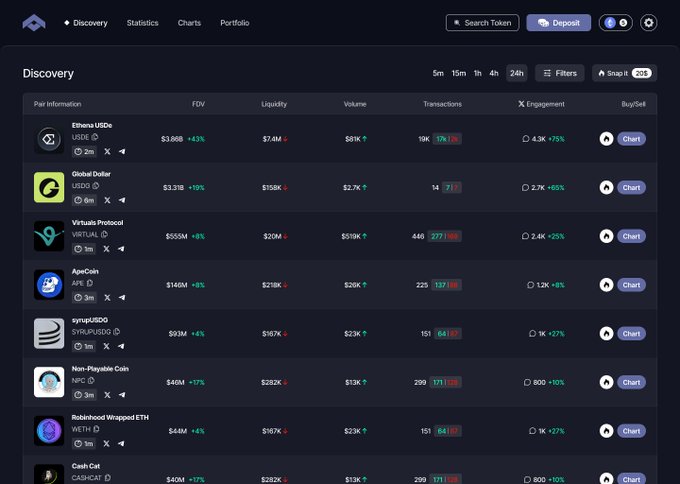680x484 pixels.
Task: Click the ApeCoin token logo
Action: coord(49,285)
